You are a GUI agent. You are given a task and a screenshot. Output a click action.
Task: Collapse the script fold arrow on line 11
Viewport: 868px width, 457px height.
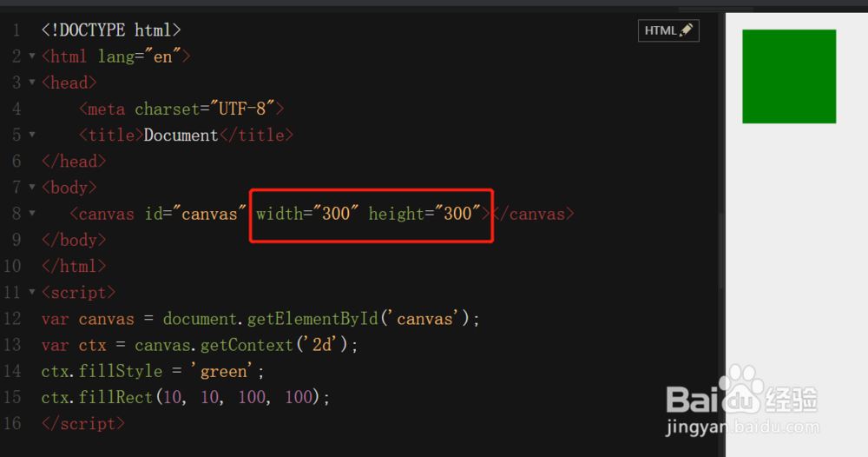click(x=32, y=292)
